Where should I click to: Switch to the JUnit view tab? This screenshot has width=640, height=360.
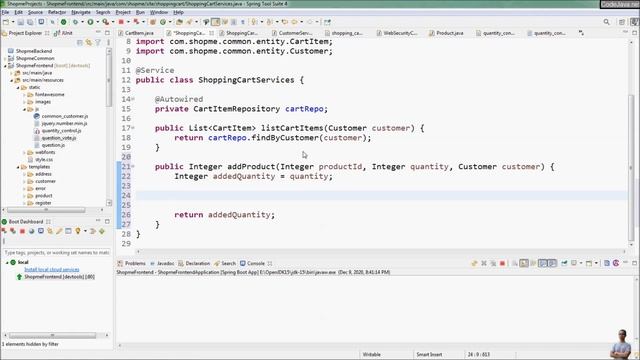coord(63,33)
